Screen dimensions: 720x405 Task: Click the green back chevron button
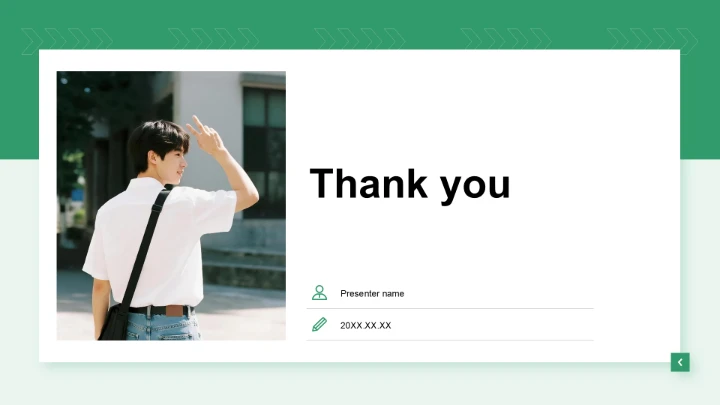680,362
